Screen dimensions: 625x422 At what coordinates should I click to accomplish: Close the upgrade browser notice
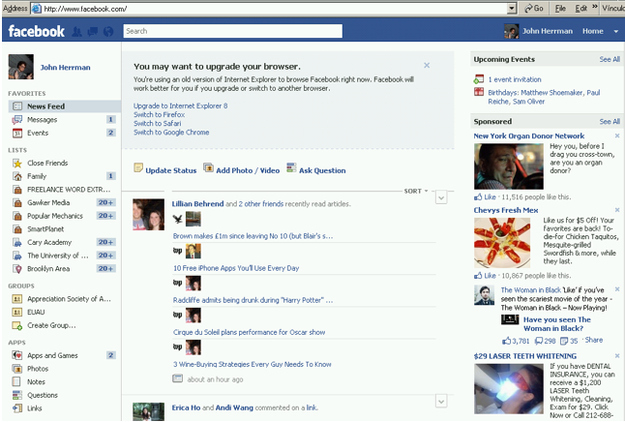pyautogui.click(x=426, y=65)
